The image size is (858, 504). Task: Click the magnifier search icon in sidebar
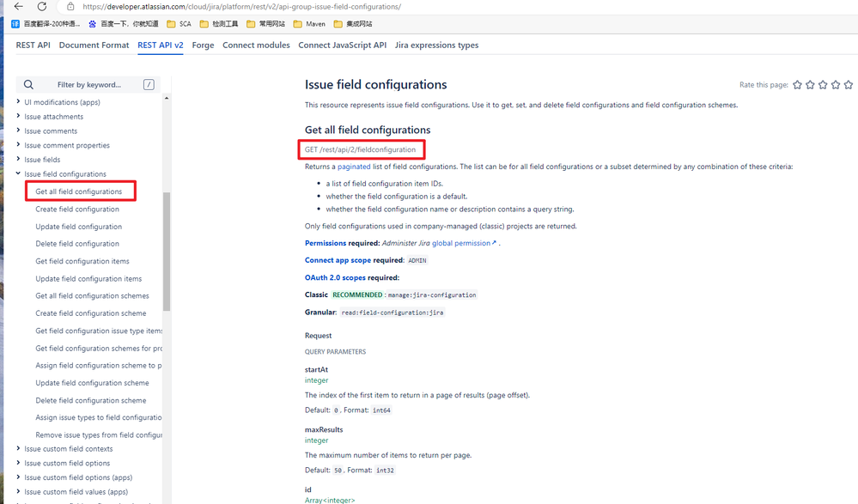29,85
